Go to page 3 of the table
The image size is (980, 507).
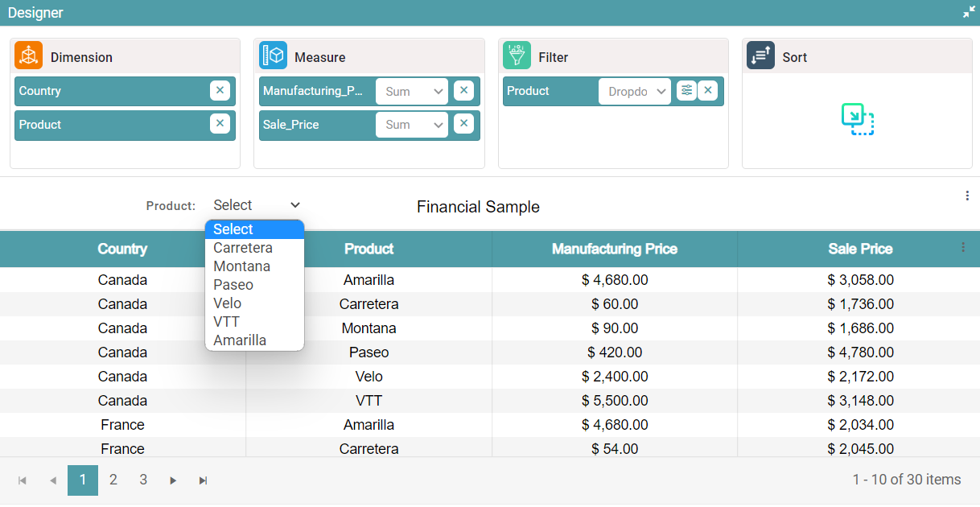coord(143,480)
